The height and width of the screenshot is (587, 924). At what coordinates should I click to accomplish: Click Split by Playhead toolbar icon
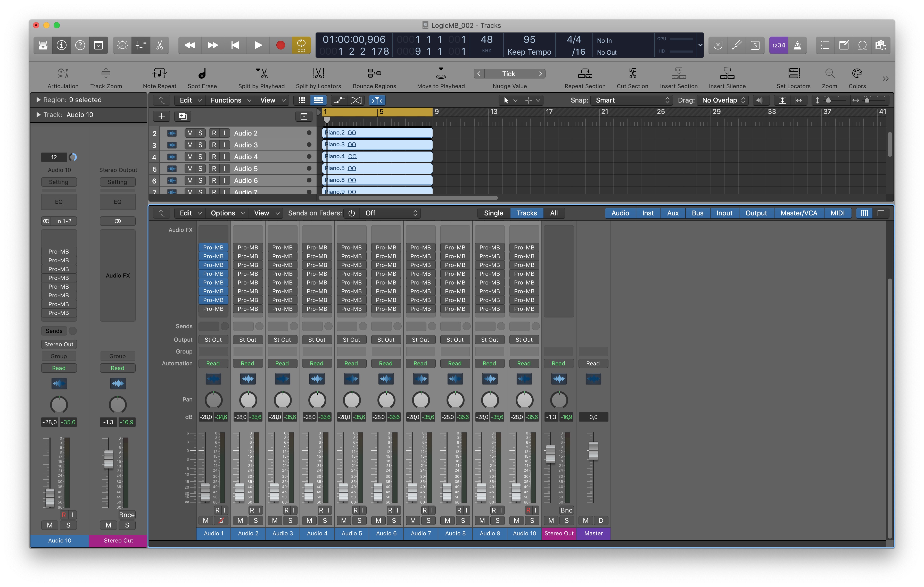click(261, 73)
